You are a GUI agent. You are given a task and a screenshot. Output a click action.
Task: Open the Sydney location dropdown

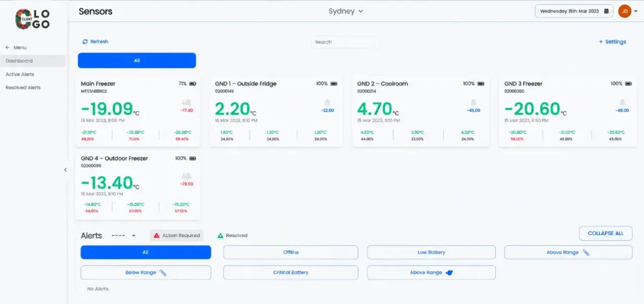[x=346, y=11]
